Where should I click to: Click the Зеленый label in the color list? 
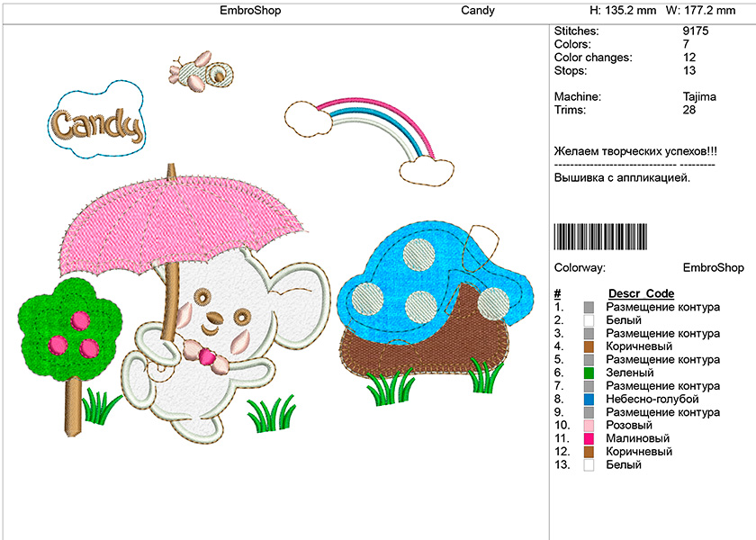[629, 373]
